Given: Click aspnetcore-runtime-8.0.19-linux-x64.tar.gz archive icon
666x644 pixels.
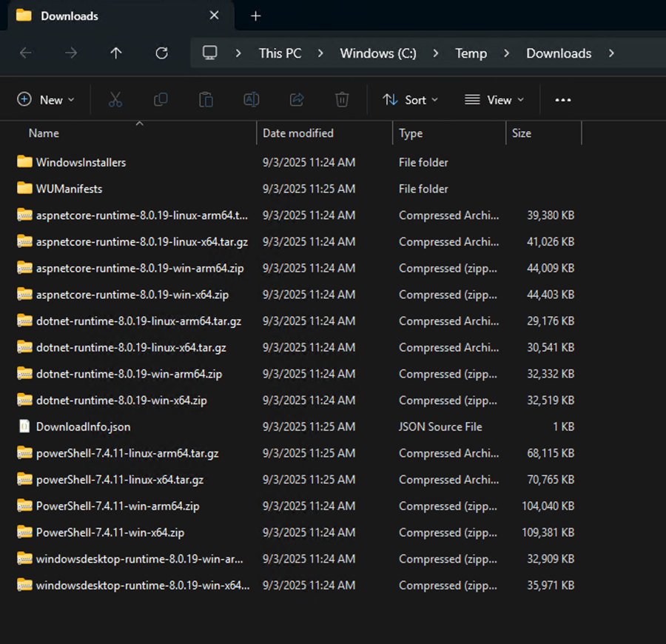Looking at the screenshot, I should point(24,241).
